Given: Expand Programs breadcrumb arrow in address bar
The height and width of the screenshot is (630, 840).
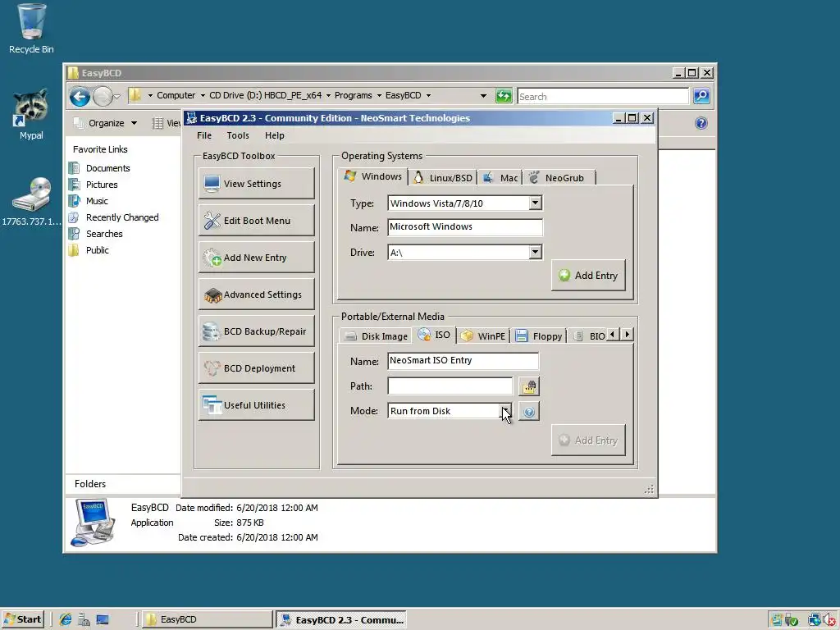Looking at the screenshot, I should tap(379, 95).
